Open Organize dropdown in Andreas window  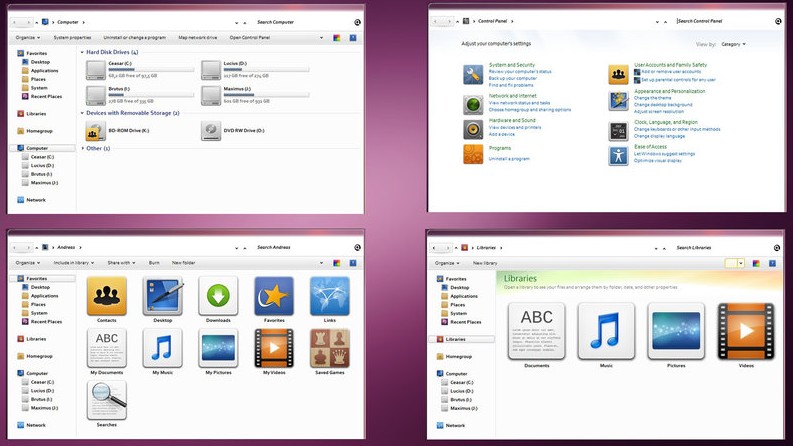pos(27,263)
